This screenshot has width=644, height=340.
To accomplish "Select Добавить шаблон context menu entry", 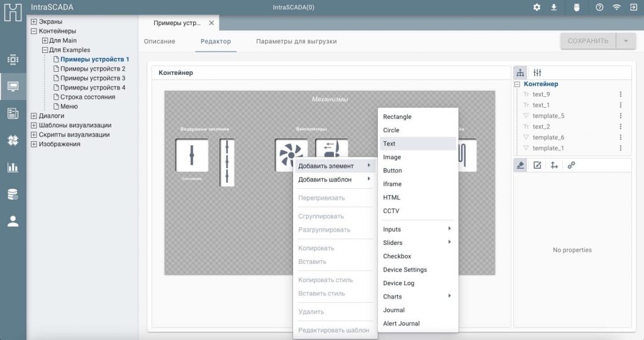I will pyautogui.click(x=335, y=179).
